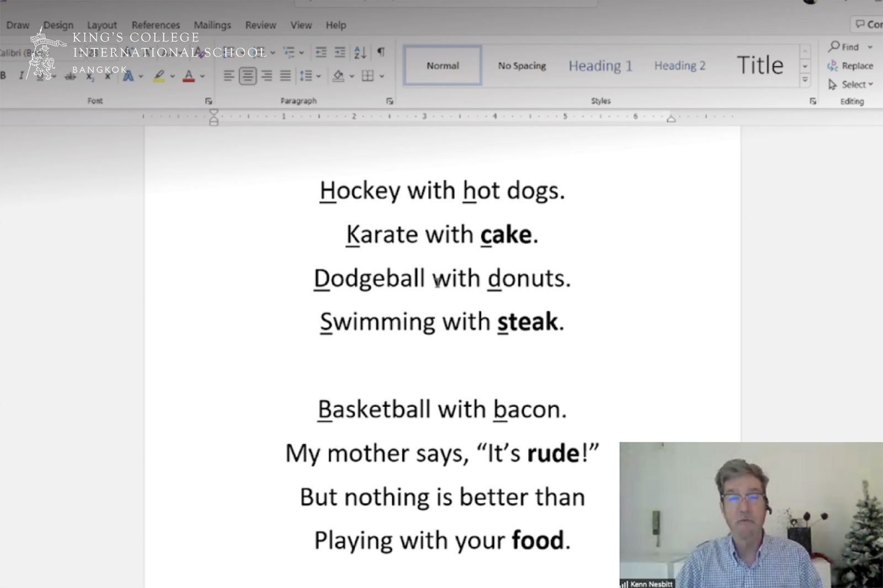Open the Review ribbon tab
883x588 pixels.
(260, 25)
